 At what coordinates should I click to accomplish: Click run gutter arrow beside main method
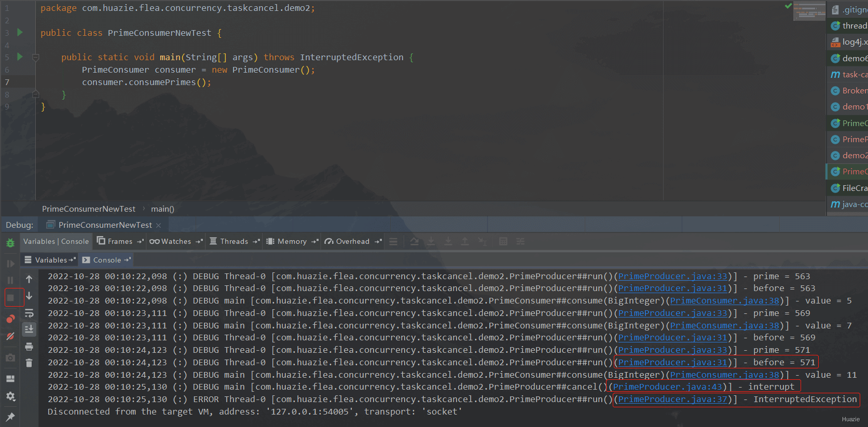20,57
